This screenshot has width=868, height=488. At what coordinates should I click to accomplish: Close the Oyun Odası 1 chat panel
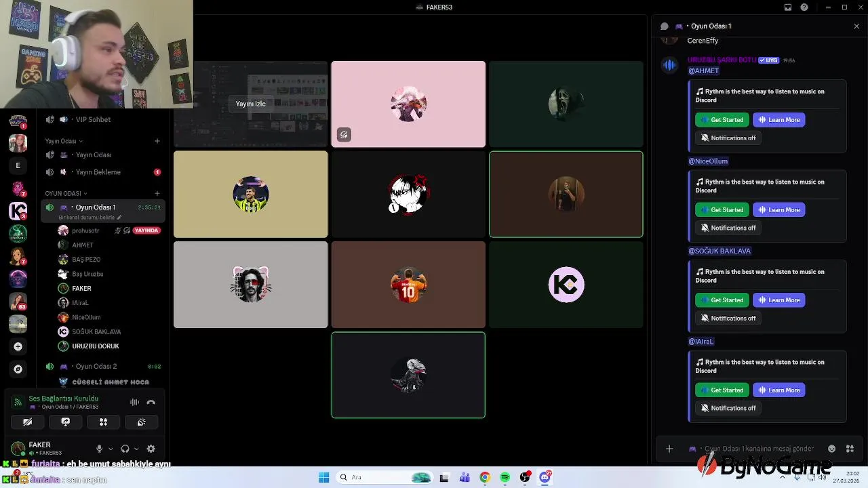pyautogui.click(x=856, y=26)
